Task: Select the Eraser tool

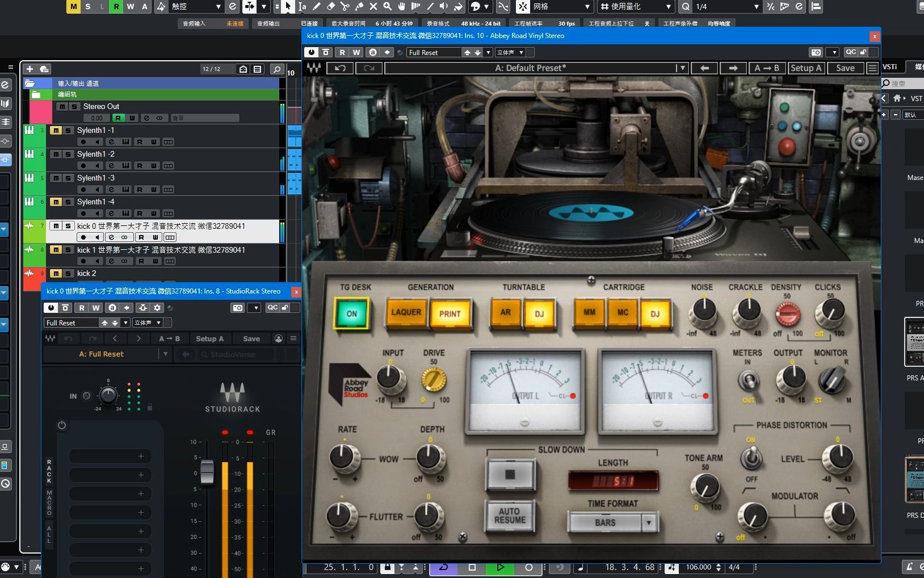Action: pyautogui.click(x=331, y=7)
